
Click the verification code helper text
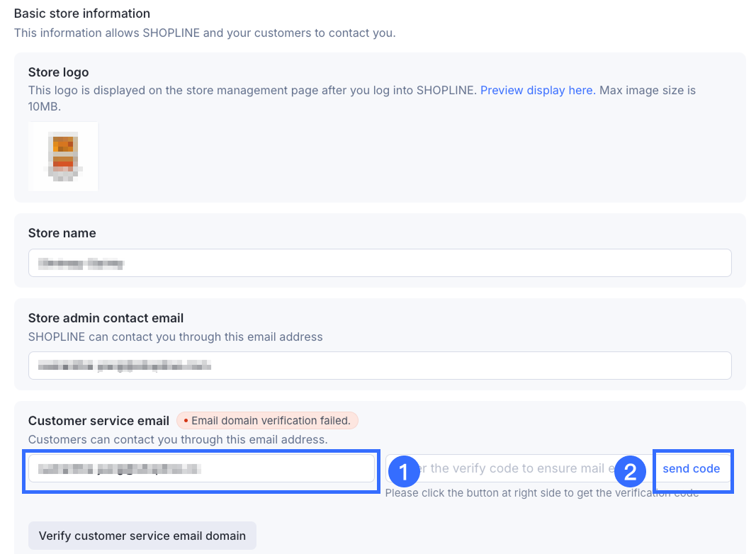tap(542, 493)
